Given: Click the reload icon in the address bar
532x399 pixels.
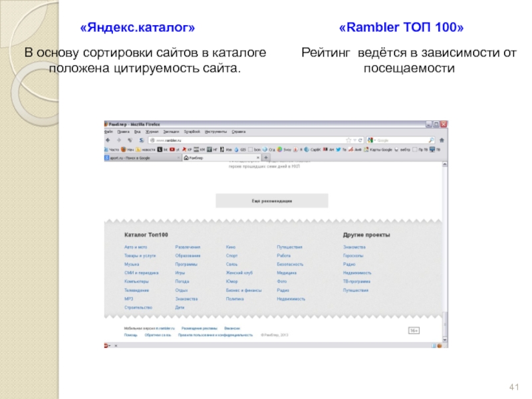Looking at the screenshot, I should (360, 140).
